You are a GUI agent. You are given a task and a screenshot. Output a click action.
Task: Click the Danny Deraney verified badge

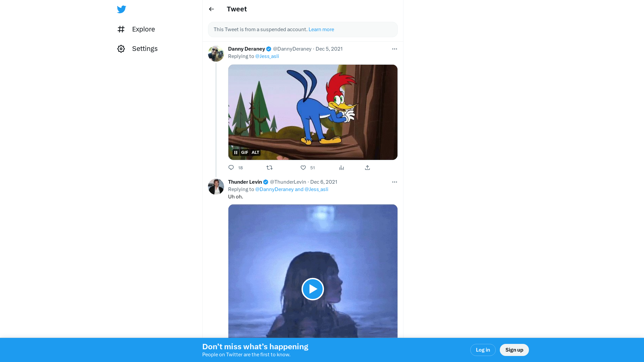269,49
